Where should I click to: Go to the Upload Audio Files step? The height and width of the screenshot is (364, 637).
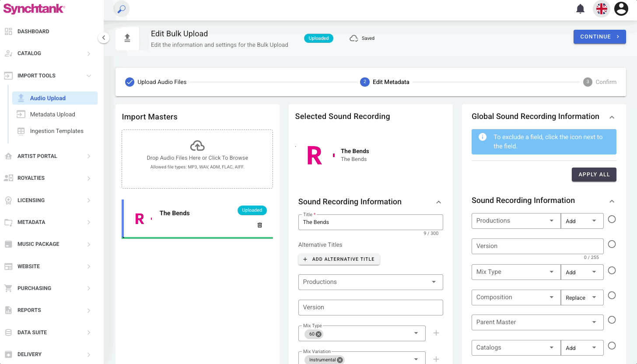[x=156, y=82]
